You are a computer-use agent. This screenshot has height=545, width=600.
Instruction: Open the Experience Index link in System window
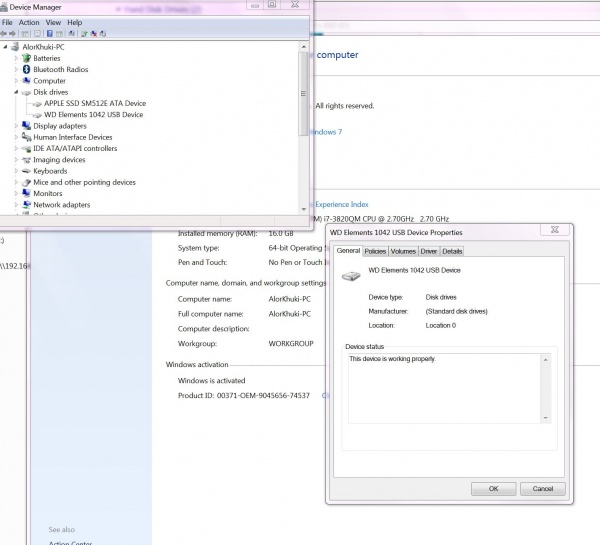coord(342,204)
